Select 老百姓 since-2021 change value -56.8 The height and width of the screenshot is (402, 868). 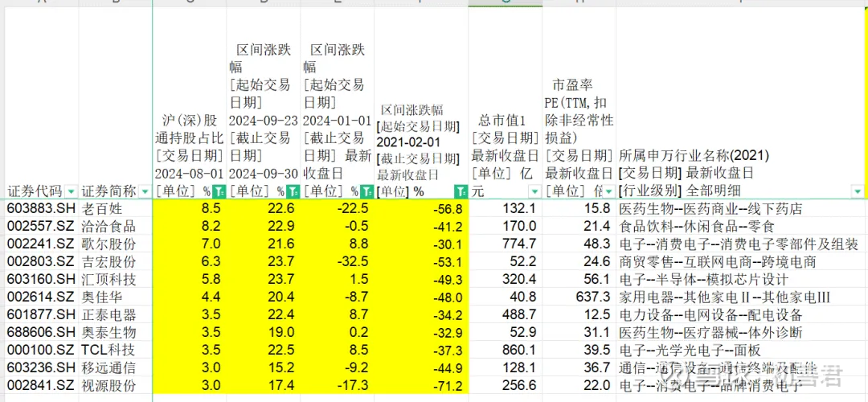coord(448,210)
